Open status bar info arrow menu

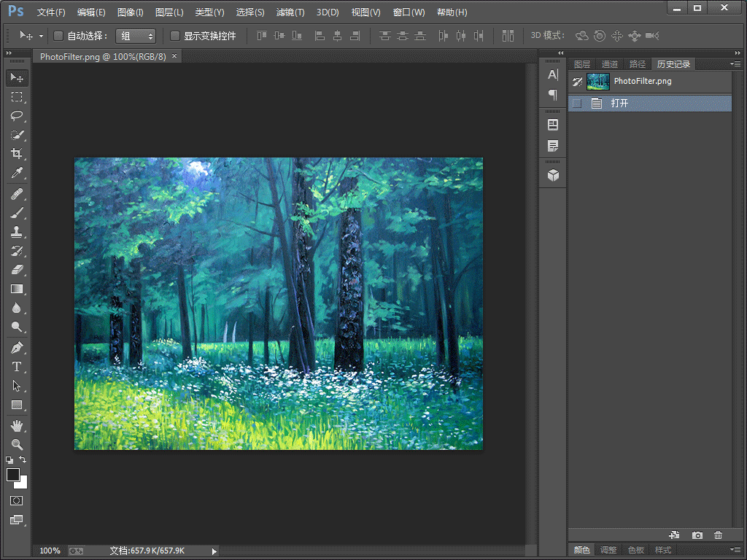214,551
